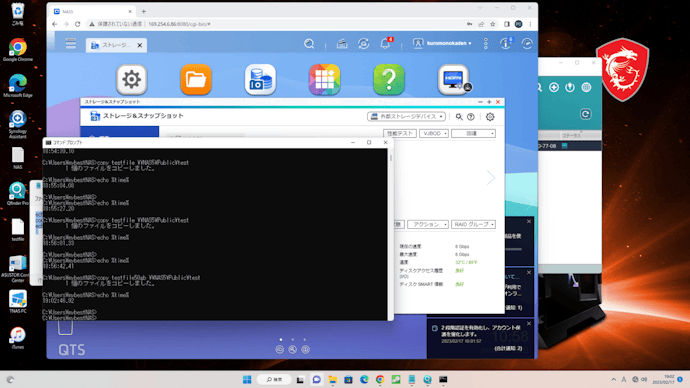Open global settings gear in Storage & Snapshots

click(x=490, y=117)
